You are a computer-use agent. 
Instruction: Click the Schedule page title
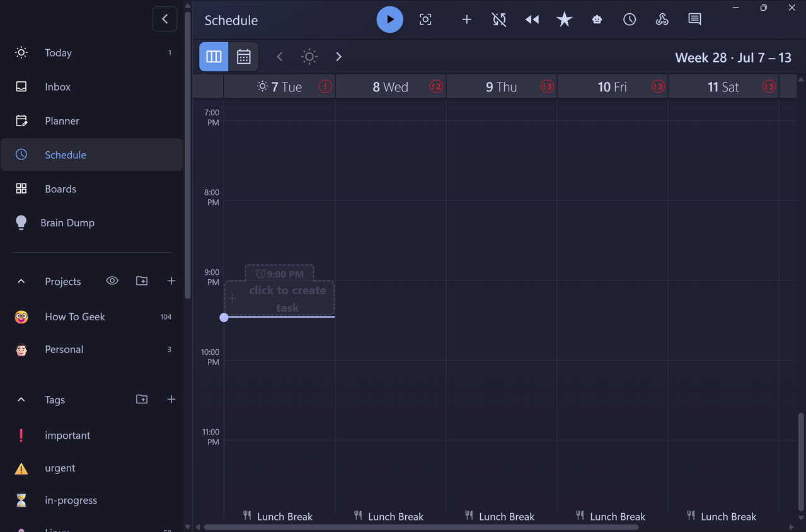(x=231, y=20)
